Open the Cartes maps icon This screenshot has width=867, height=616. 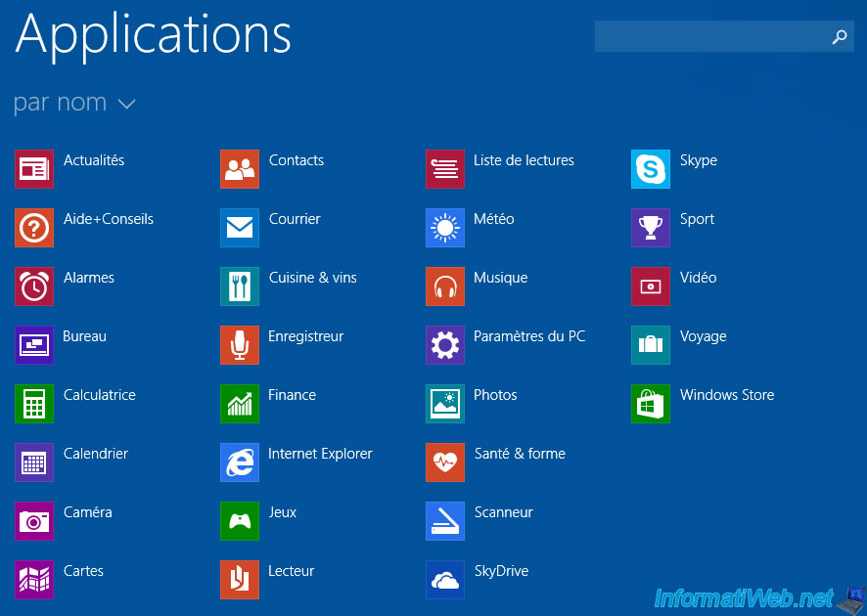[34, 580]
